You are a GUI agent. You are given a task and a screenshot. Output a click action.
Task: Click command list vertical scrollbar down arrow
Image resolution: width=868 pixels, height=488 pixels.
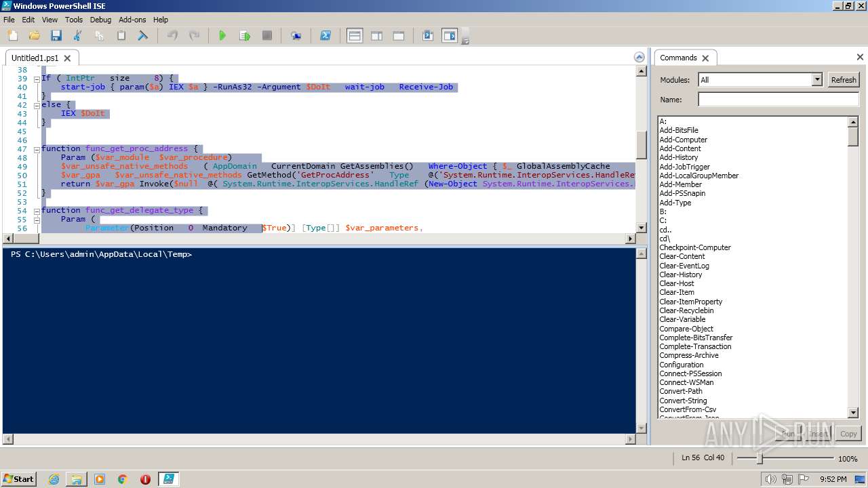point(853,413)
